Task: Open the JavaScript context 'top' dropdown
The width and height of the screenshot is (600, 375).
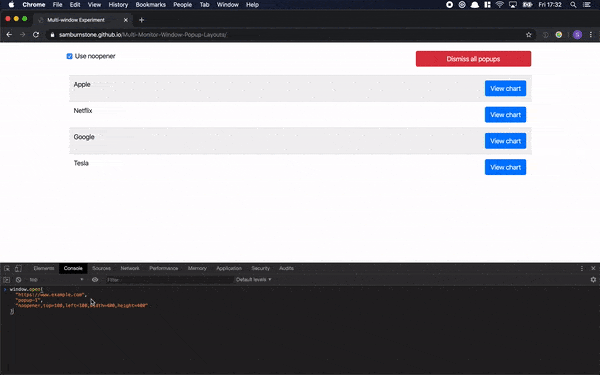Action: (x=56, y=280)
